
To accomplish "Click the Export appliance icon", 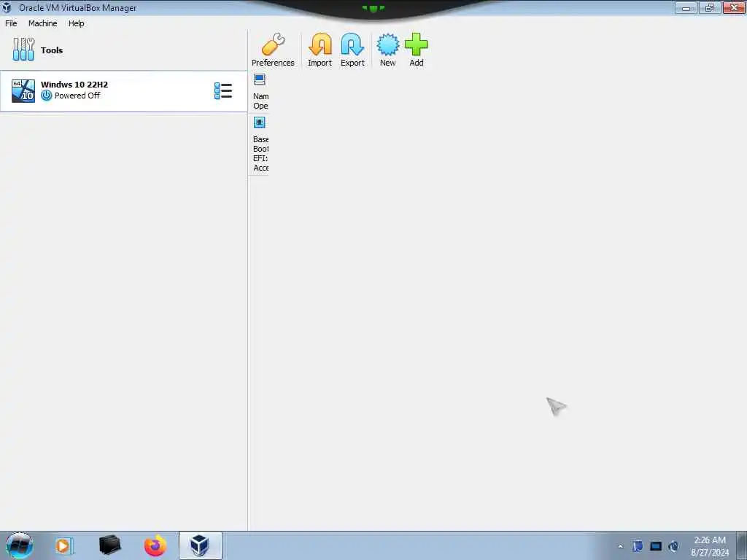I will 352,50.
